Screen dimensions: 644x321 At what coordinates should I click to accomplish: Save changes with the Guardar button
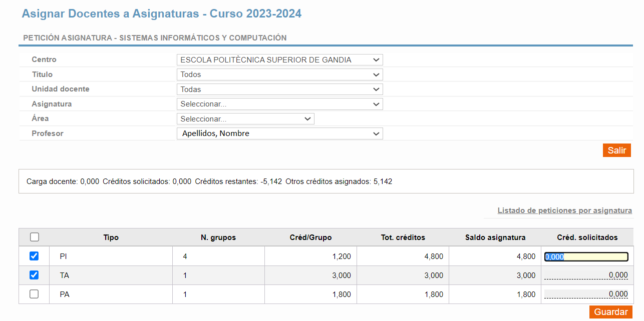(611, 312)
